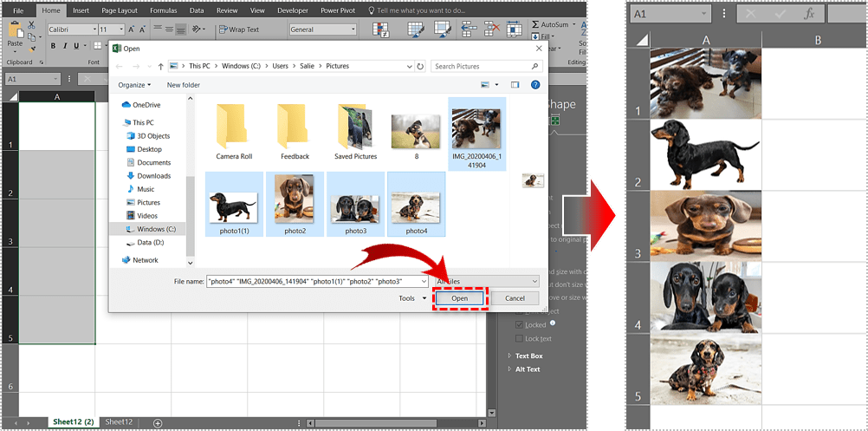The width and height of the screenshot is (868, 431).
Task: Add a new sheet with plus icon
Action: tap(158, 422)
